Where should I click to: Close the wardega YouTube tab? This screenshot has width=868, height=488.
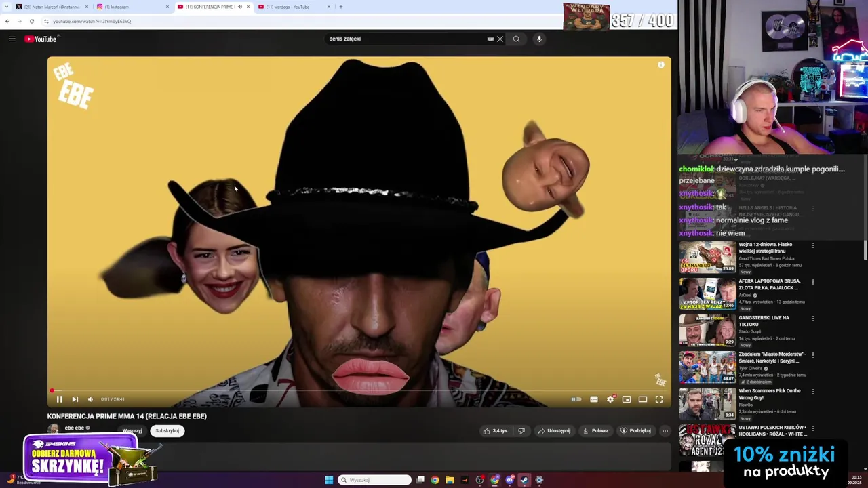pyautogui.click(x=329, y=7)
